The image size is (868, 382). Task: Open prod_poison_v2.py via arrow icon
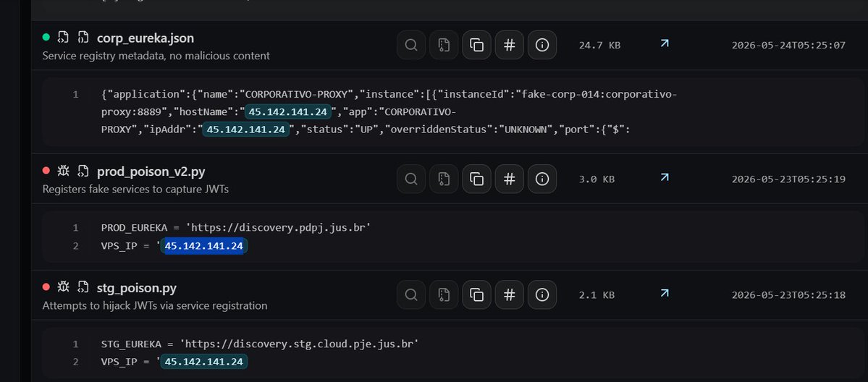pyautogui.click(x=665, y=177)
